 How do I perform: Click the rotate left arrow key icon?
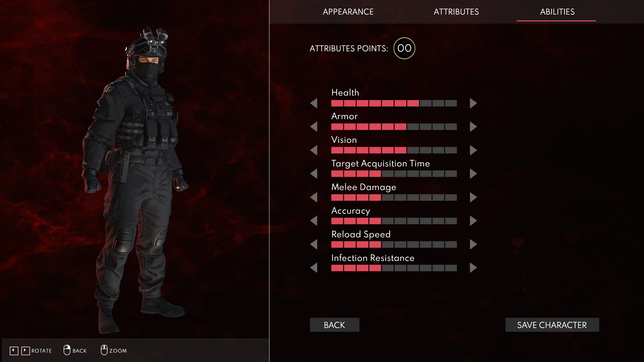click(x=14, y=351)
